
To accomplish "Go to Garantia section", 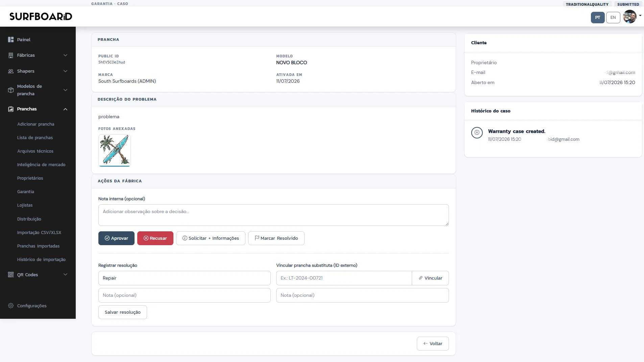I will click(26, 191).
